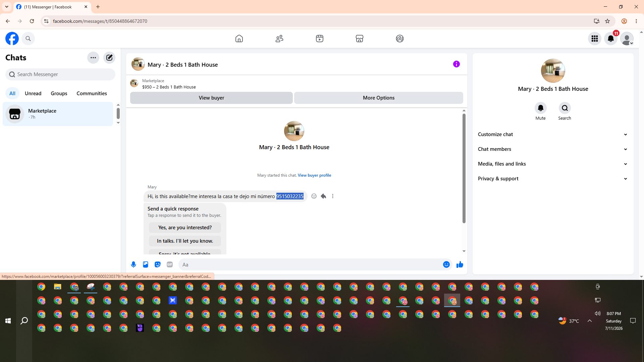Select the All chats filter
This screenshot has height=362, width=644.
point(12,94)
